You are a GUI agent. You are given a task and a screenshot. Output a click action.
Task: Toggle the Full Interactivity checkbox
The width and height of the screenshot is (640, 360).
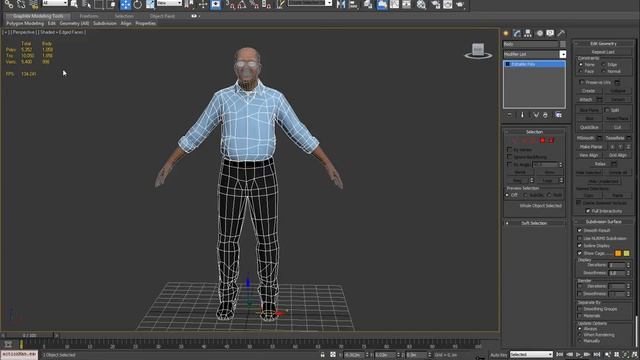tap(588, 211)
